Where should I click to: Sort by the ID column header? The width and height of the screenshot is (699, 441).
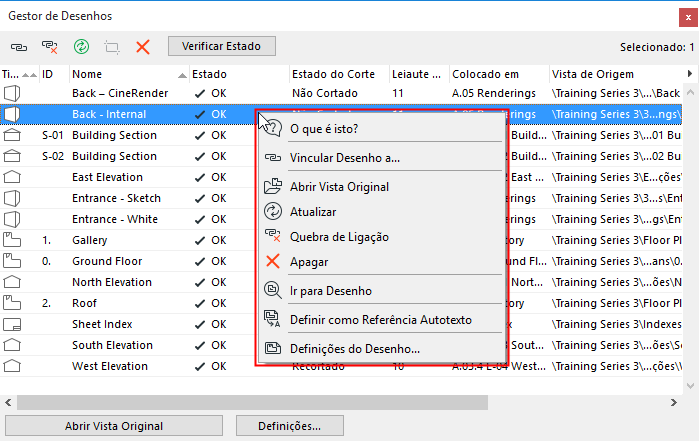click(x=54, y=74)
